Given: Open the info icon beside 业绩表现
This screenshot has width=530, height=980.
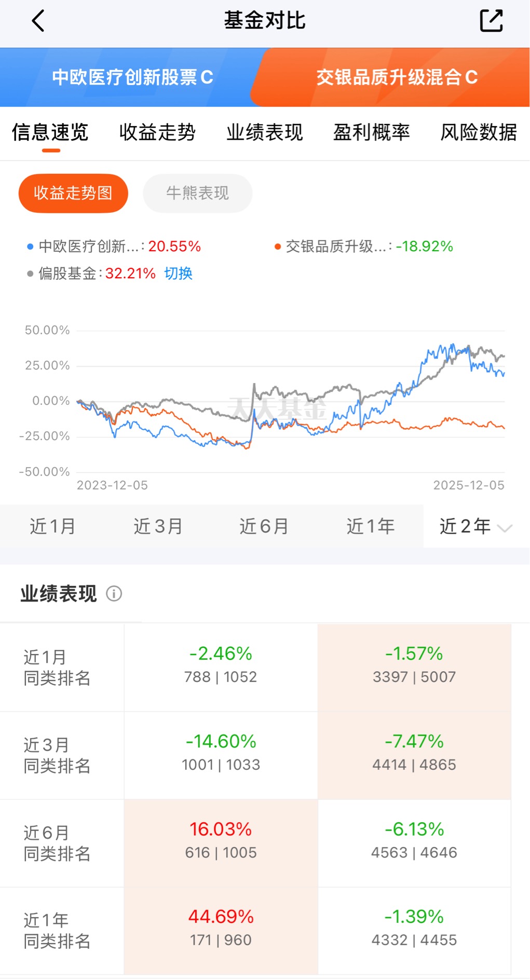Looking at the screenshot, I should (x=114, y=593).
